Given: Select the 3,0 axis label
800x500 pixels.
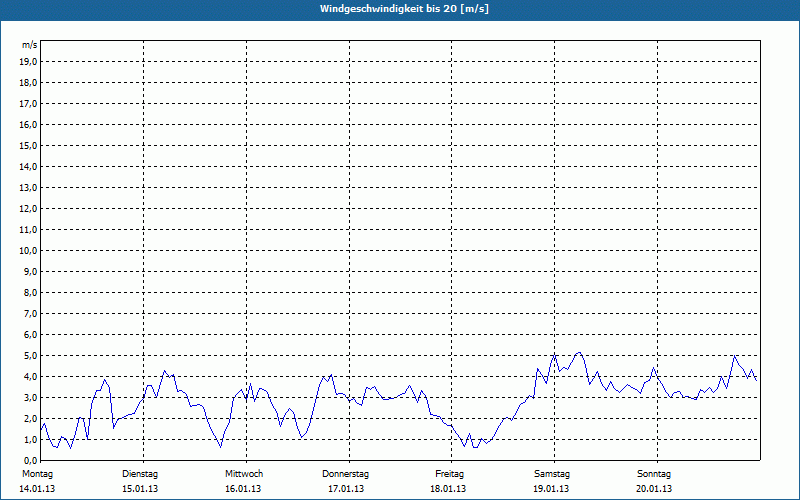Looking at the screenshot, I should (30, 397).
